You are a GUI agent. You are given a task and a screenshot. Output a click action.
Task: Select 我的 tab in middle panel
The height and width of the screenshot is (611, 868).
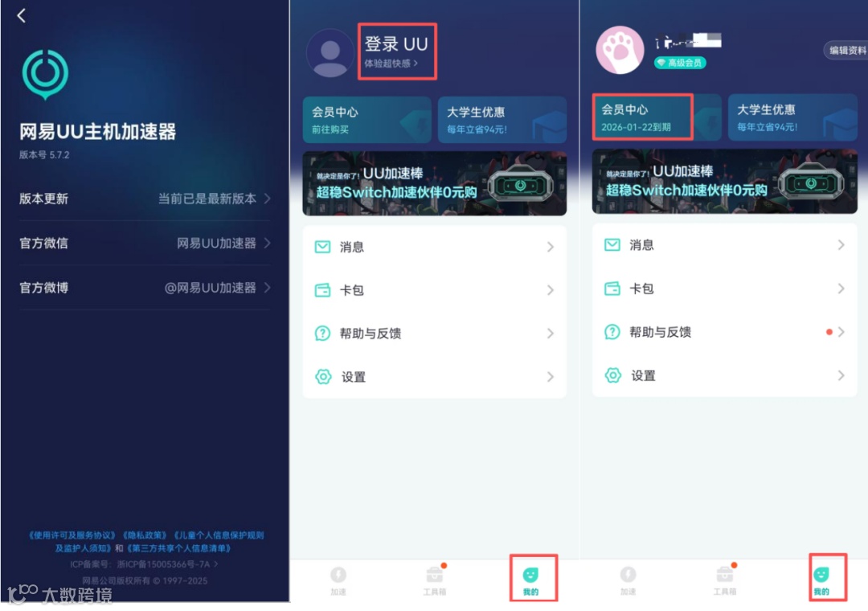(530, 580)
